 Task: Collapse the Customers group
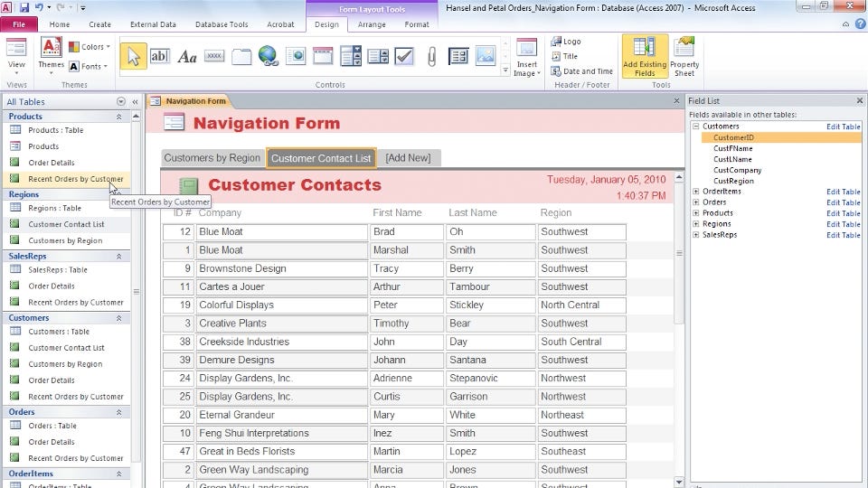click(118, 318)
